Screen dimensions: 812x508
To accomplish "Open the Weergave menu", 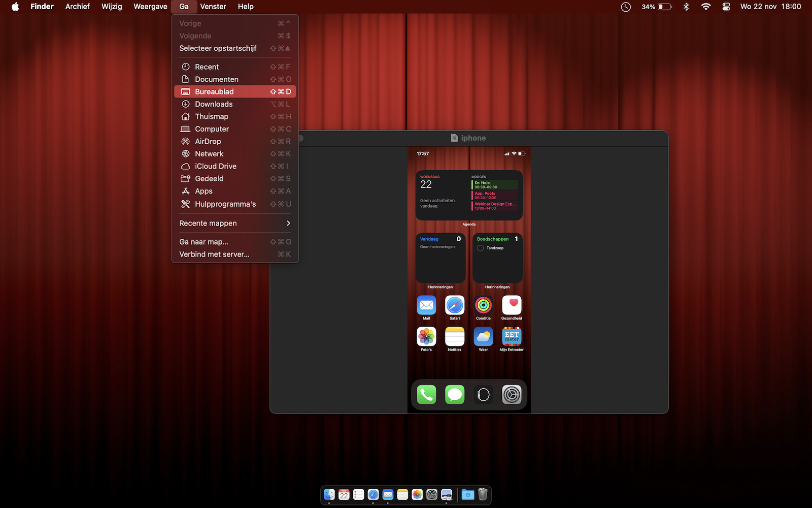I will click(x=150, y=7).
